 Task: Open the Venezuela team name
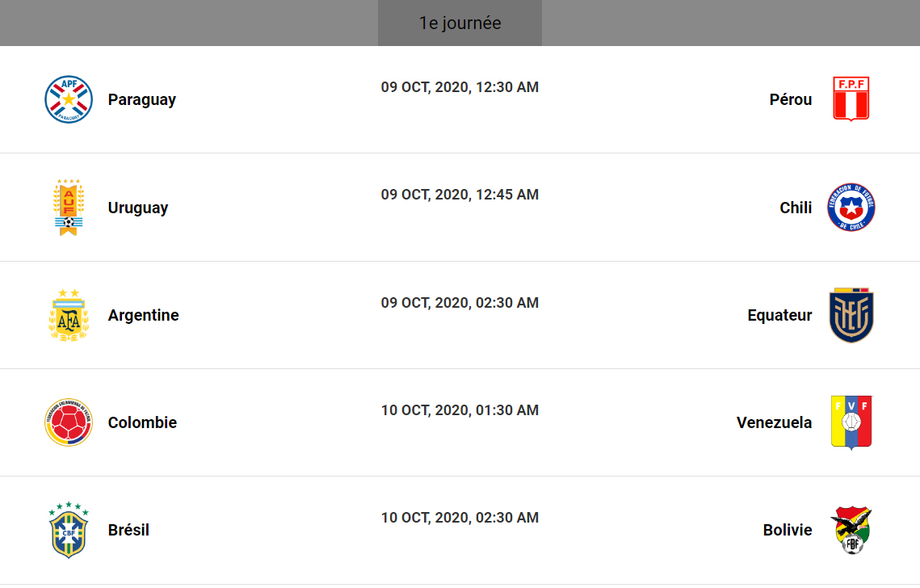tap(774, 422)
